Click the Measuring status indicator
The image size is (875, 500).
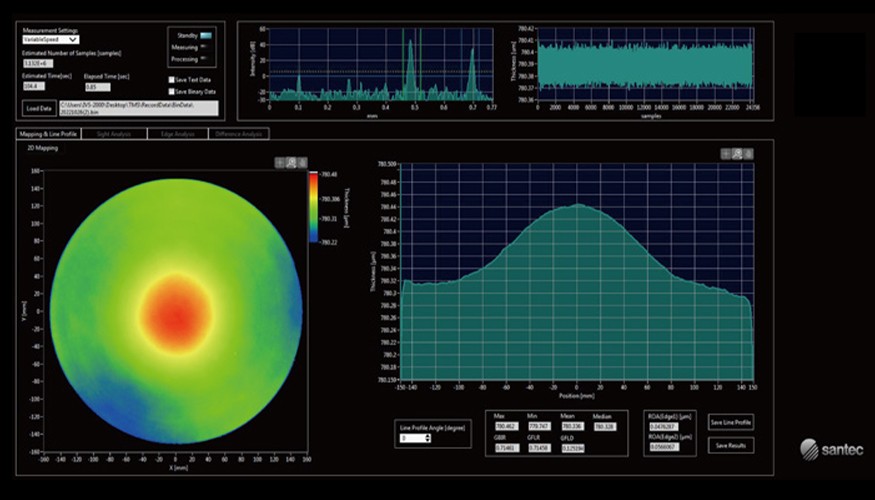(x=204, y=47)
